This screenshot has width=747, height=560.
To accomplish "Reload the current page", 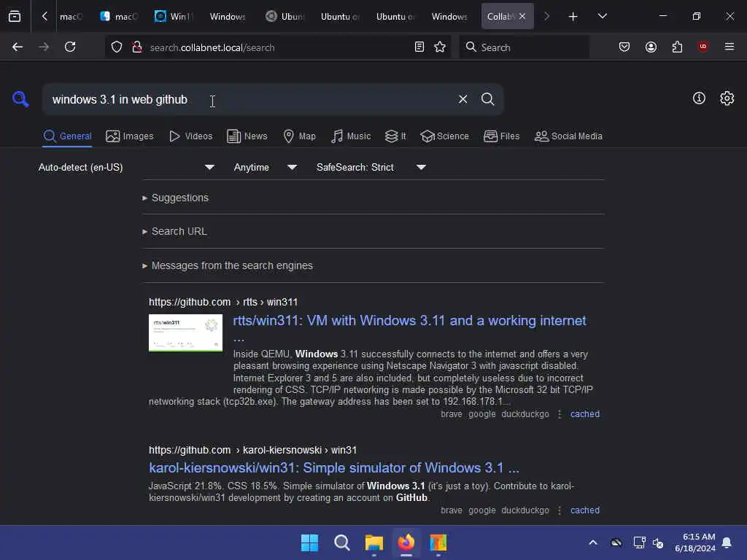I will point(70,47).
